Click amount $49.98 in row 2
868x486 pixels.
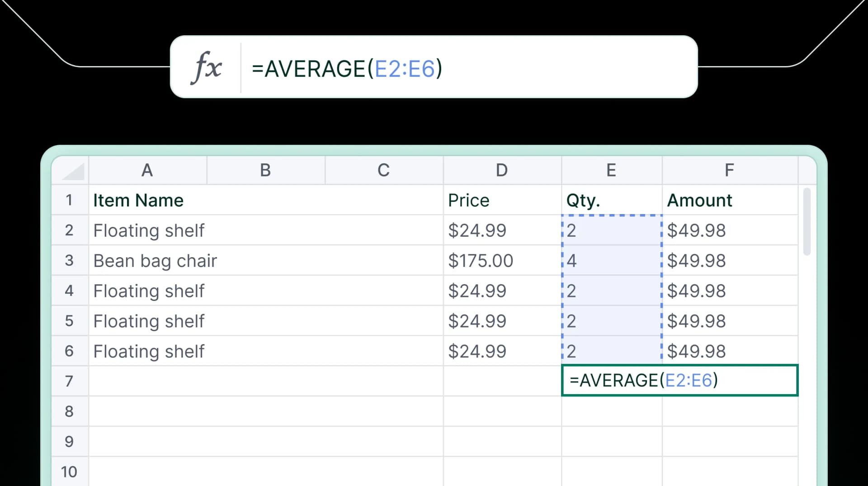coord(730,230)
